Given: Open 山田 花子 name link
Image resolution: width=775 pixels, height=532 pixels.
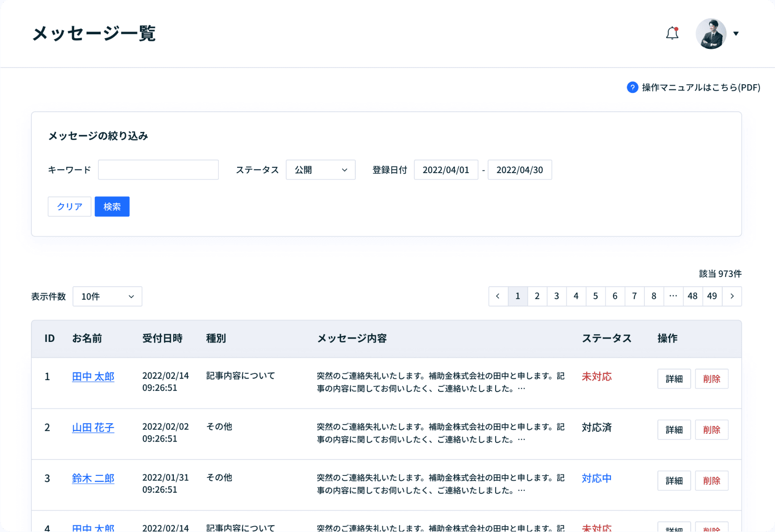Looking at the screenshot, I should [93, 428].
